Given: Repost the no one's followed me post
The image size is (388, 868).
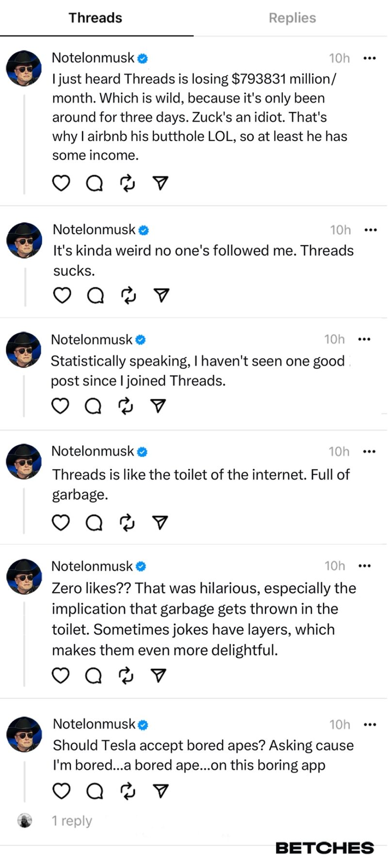Looking at the screenshot, I should [x=128, y=295].
